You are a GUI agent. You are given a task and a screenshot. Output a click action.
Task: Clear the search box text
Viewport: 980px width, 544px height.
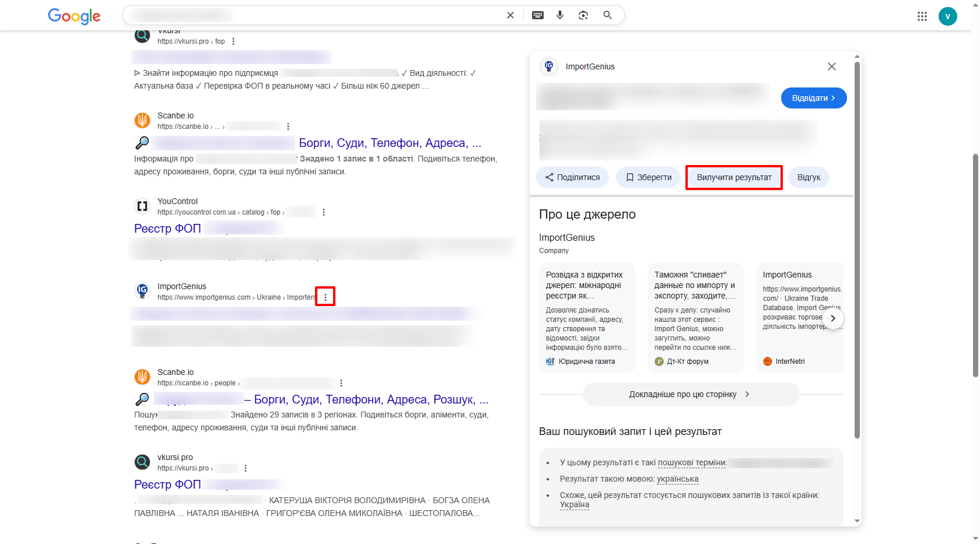(510, 15)
